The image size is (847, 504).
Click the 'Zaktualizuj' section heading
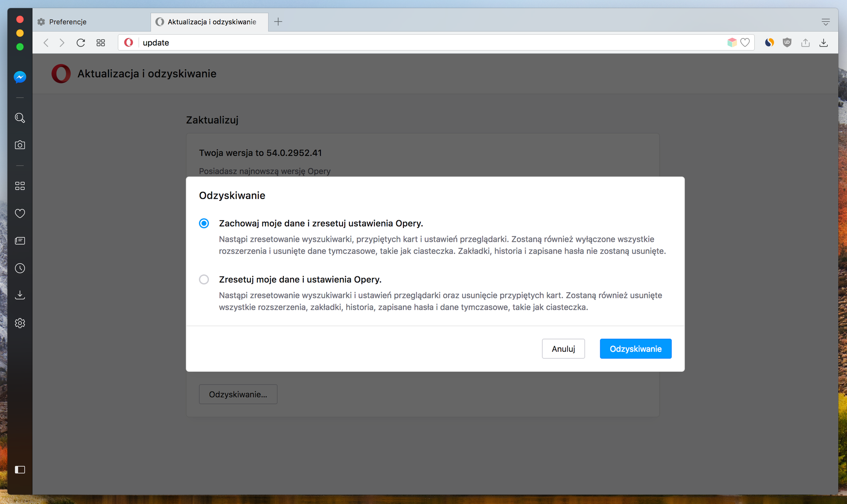212,120
